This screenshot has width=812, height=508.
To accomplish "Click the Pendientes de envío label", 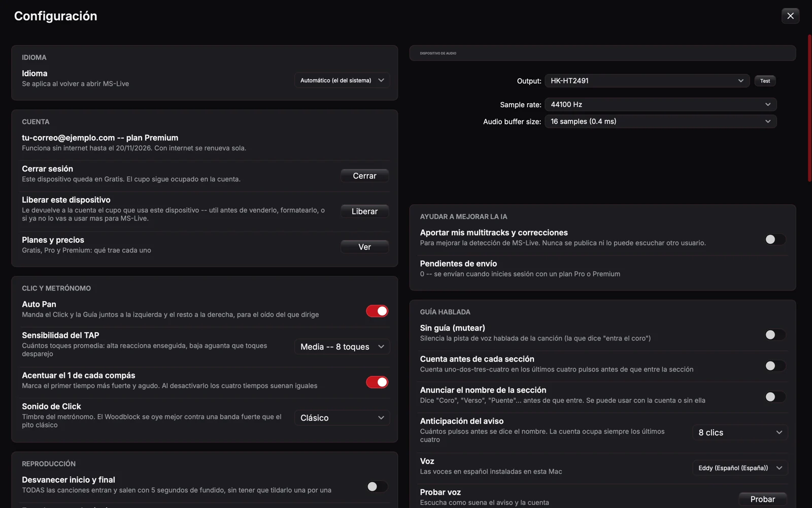I will coord(458,264).
